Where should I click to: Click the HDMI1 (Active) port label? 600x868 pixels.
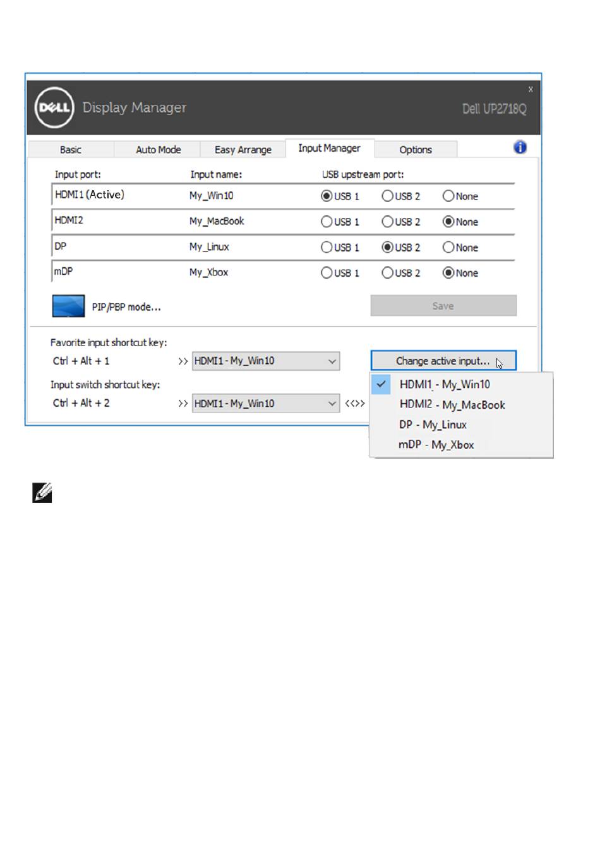click(x=90, y=195)
